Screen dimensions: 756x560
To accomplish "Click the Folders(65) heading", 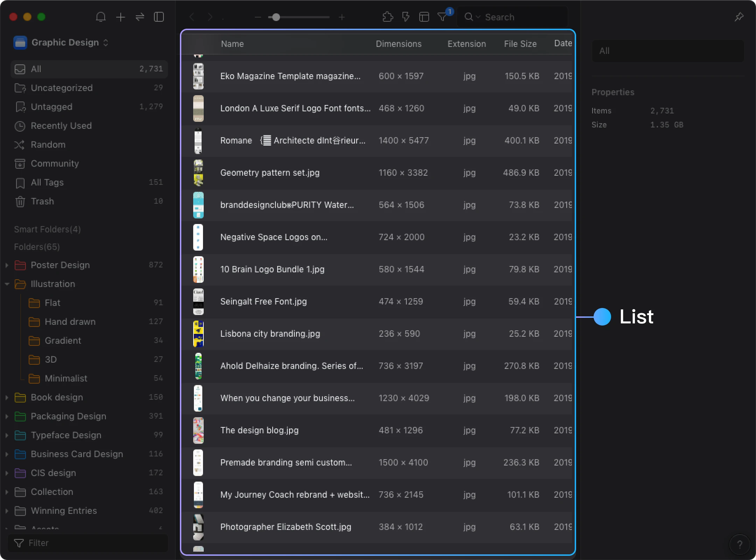I will click(37, 247).
